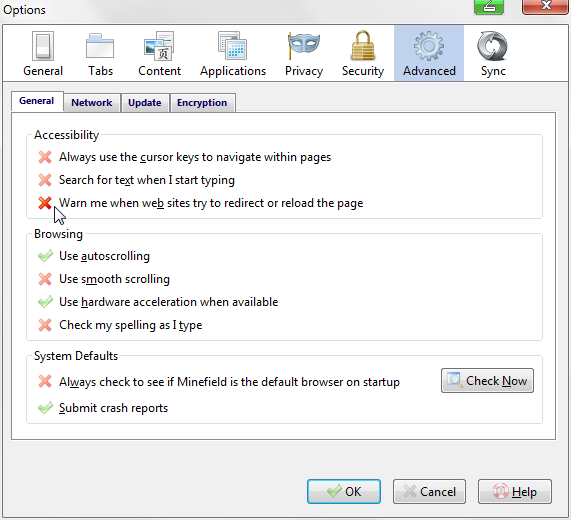
Task: Confirm settings with the OK button
Action: (x=344, y=492)
